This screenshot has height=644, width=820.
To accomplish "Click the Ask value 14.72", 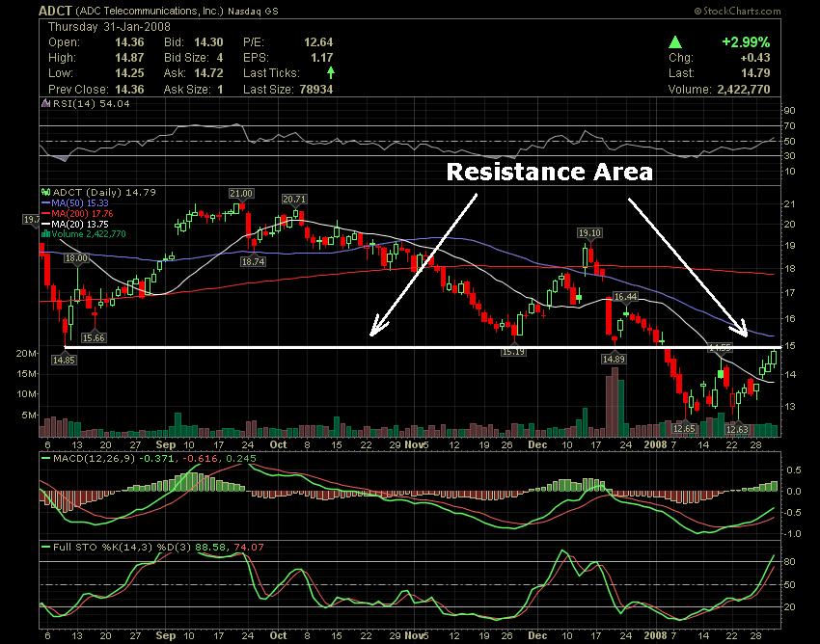I will [208, 73].
